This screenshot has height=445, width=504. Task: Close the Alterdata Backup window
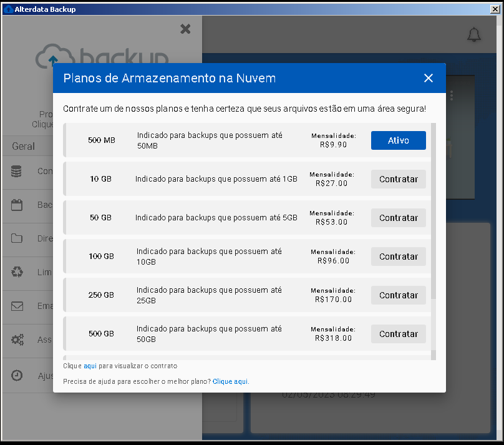click(495, 9)
